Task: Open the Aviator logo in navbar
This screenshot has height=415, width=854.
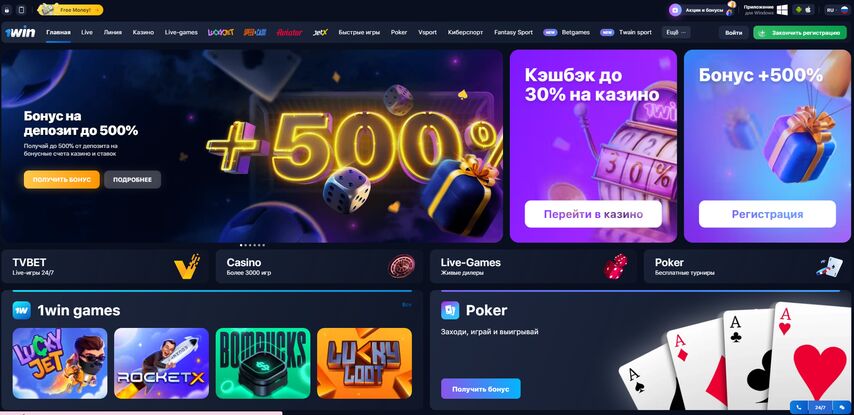Action: [x=289, y=32]
